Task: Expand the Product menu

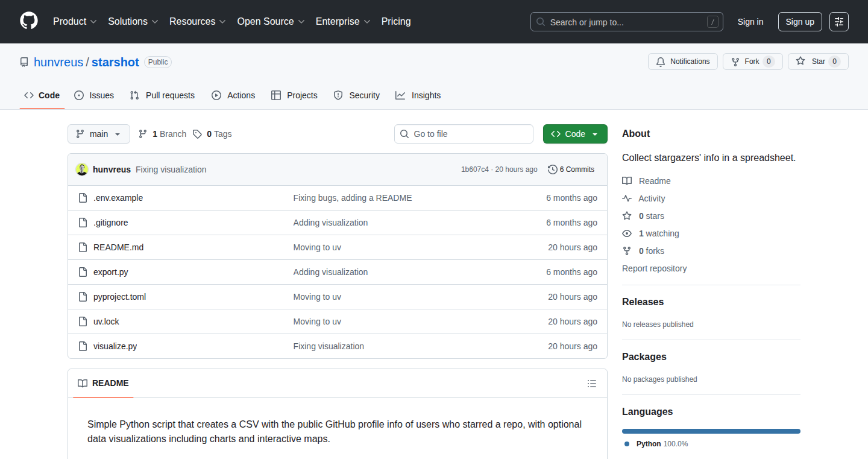Action: click(75, 22)
